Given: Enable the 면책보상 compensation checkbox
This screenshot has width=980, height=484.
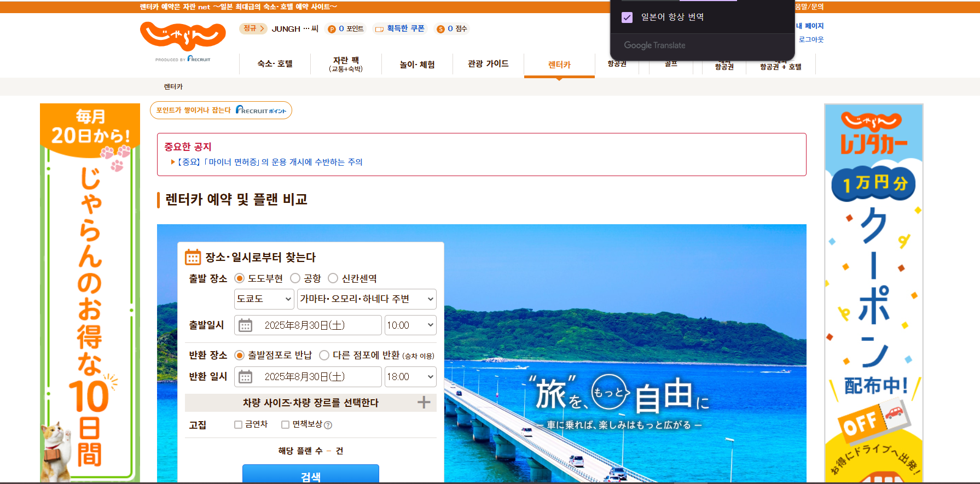Looking at the screenshot, I should click(285, 424).
